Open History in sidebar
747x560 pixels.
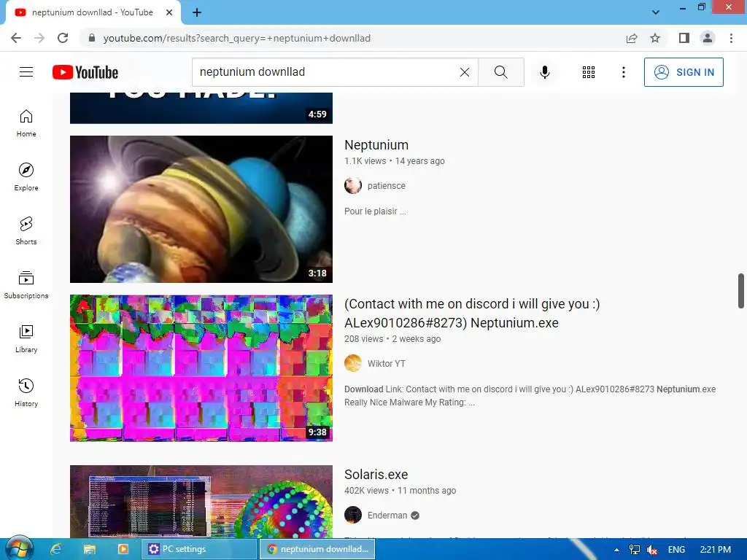pyautogui.click(x=26, y=393)
